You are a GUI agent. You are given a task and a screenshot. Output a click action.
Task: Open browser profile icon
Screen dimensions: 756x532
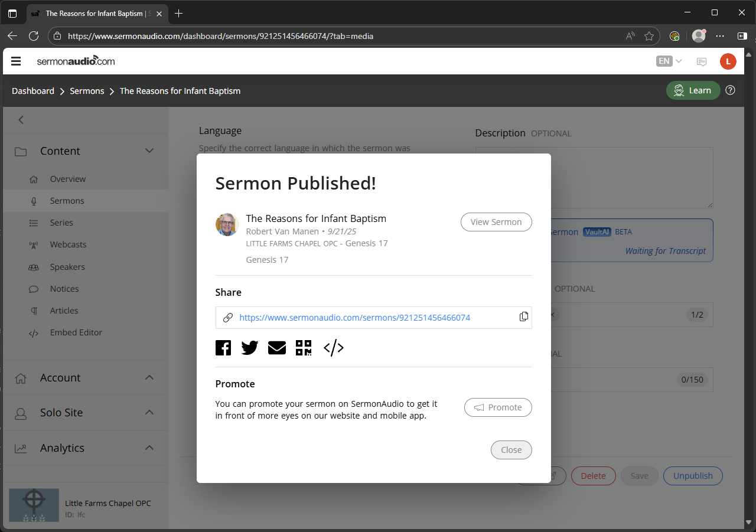click(x=699, y=36)
